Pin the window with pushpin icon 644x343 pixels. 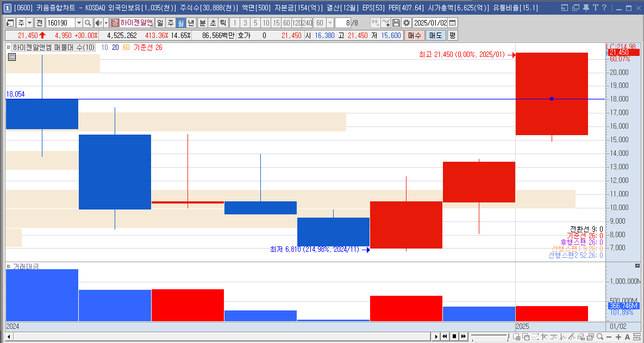tap(586, 8)
